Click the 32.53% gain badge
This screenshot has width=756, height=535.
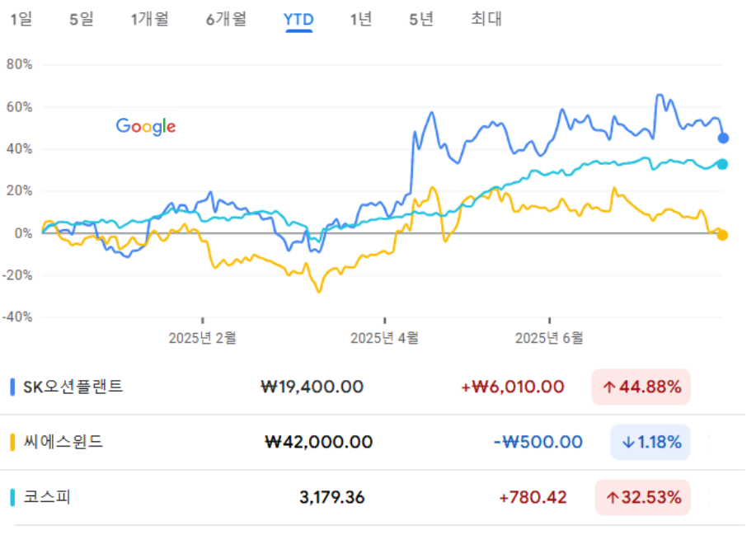tap(643, 497)
